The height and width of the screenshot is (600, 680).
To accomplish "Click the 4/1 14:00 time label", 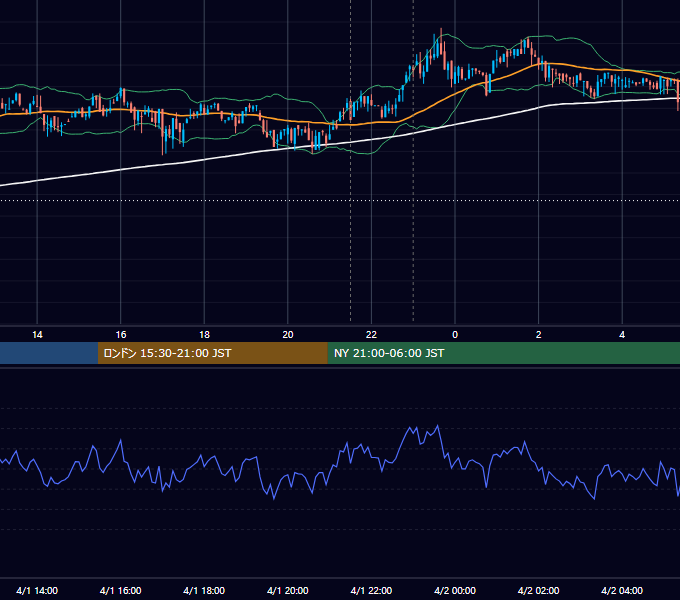I will click(x=37, y=590).
